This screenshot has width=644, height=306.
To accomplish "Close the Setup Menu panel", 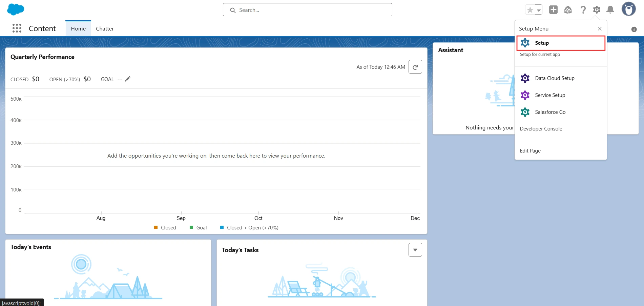I will point(600,28).
